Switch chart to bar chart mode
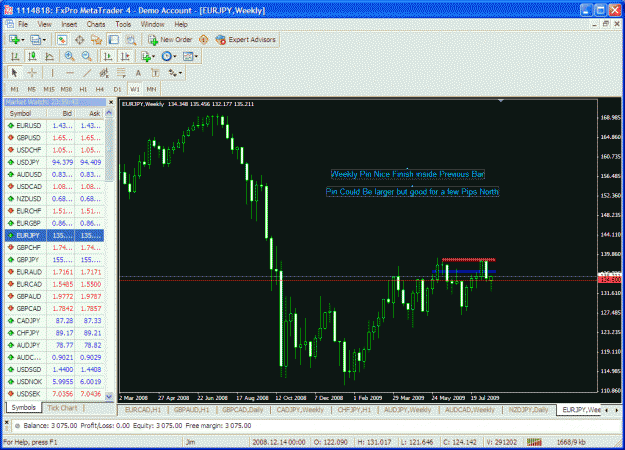Screen dimensions: 625x450 (15, 57)
